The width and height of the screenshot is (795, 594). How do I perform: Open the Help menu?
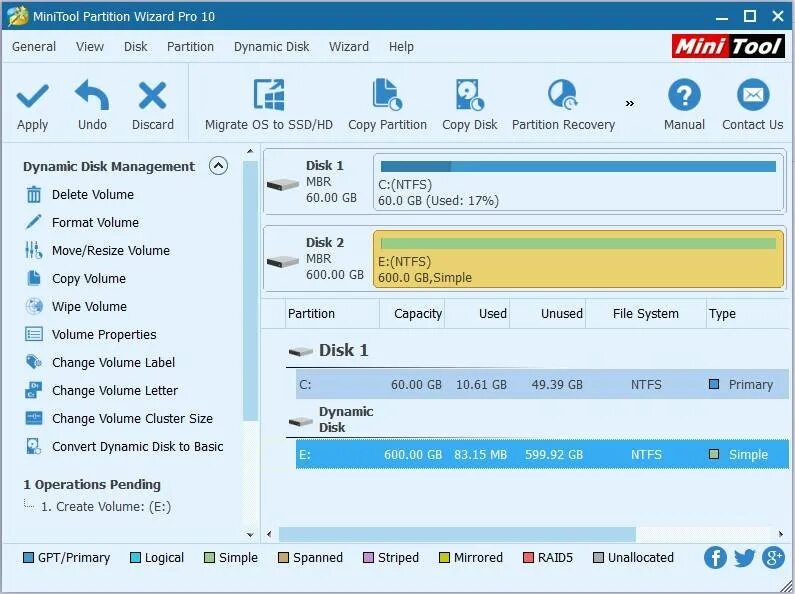coord(401,47)
